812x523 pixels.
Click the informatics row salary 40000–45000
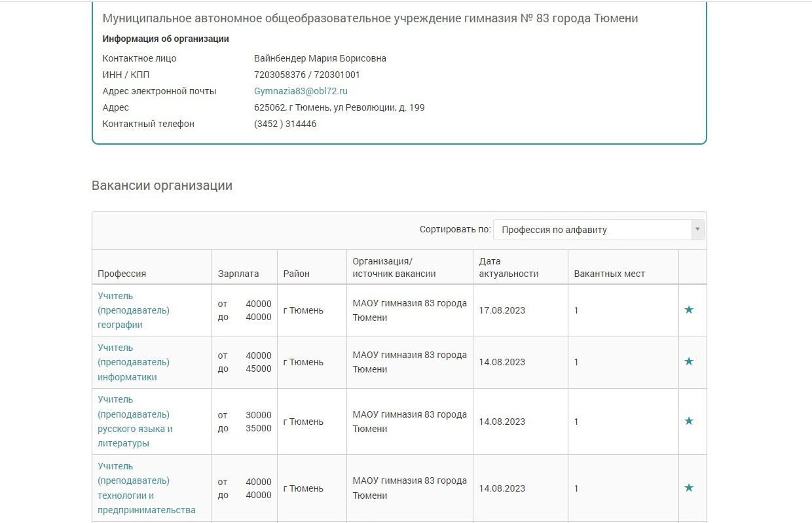point(244,362)
